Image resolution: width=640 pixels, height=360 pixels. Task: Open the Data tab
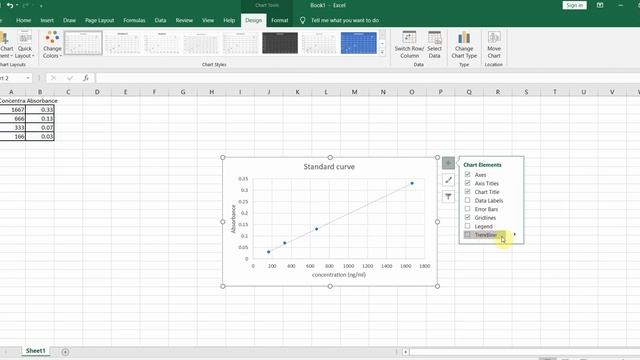tap(160, 20)
